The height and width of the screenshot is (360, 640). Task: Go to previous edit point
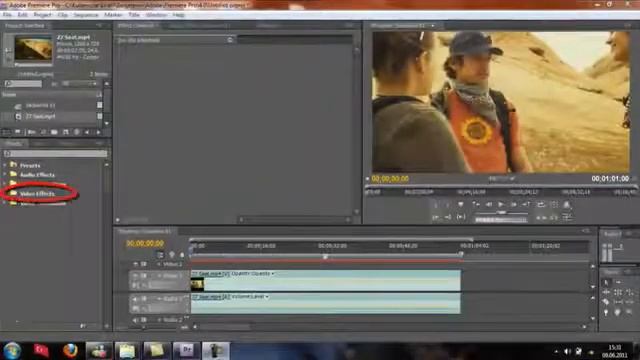pos(476,204)
